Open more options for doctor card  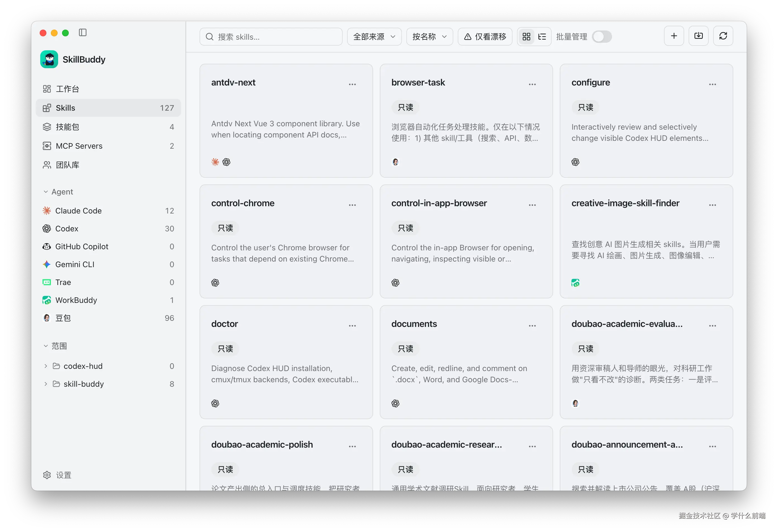click(x=352, y=326)
